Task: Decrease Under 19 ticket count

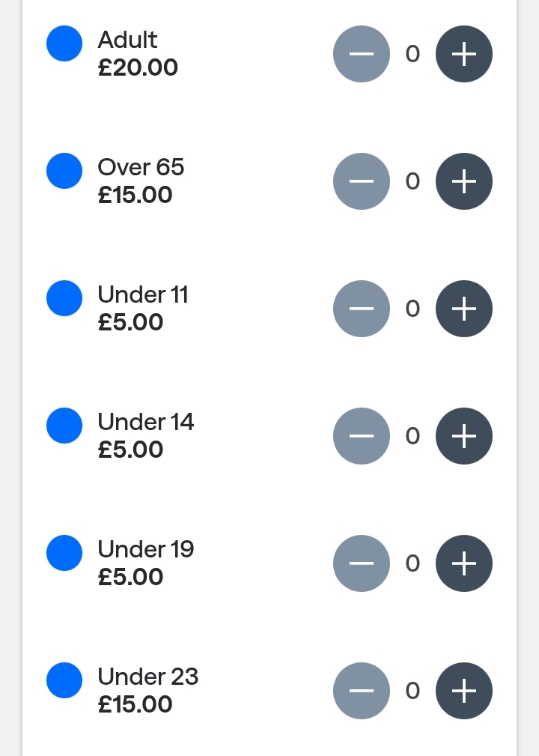Action: [362, 563]
